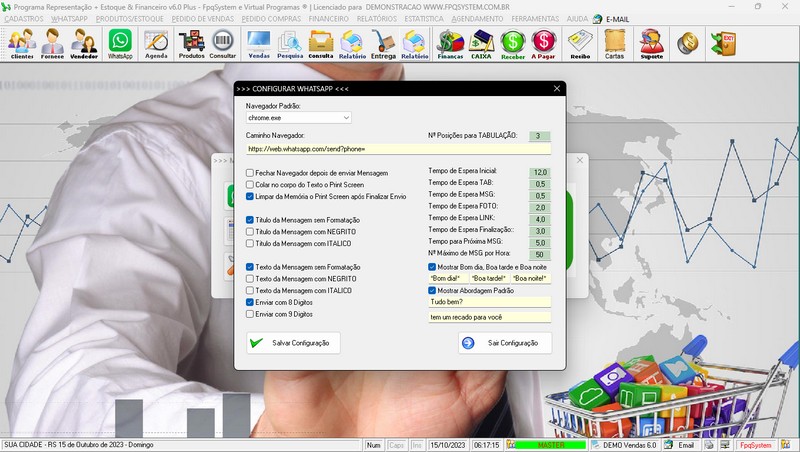800x452 pixels.
Task: Open the Suporte support icon
Action: point(652,44)
